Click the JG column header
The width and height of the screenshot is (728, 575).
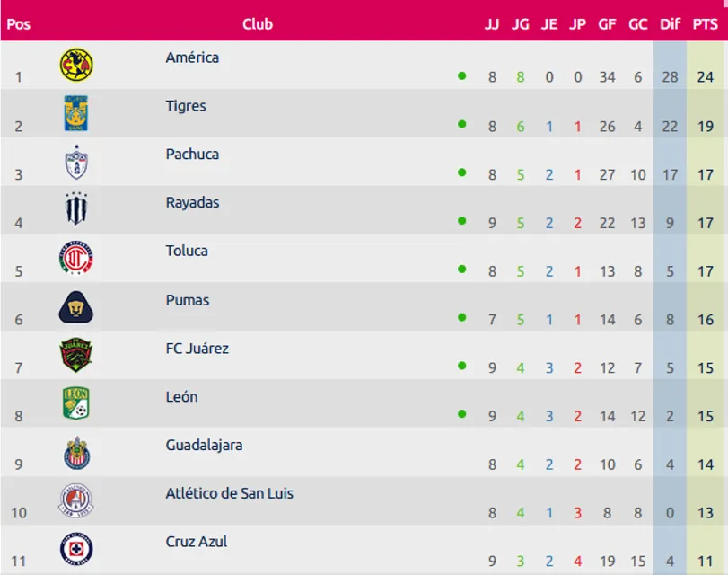[521, 24]
